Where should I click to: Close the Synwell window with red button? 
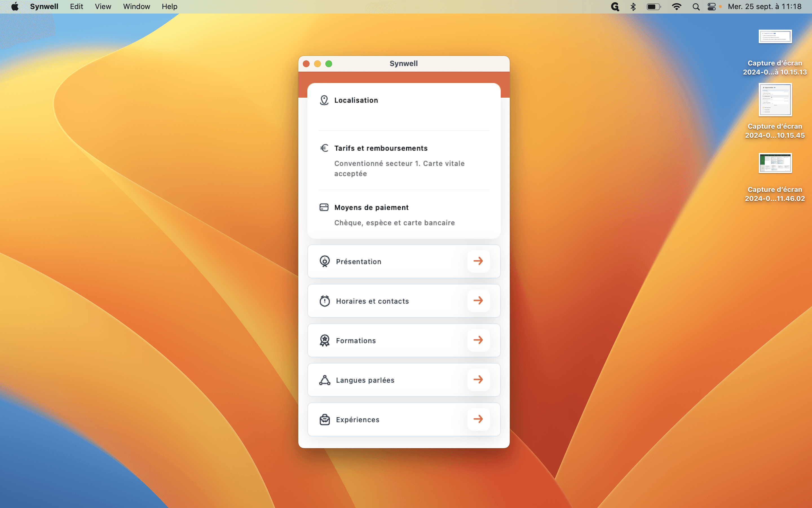coord(306,63)
